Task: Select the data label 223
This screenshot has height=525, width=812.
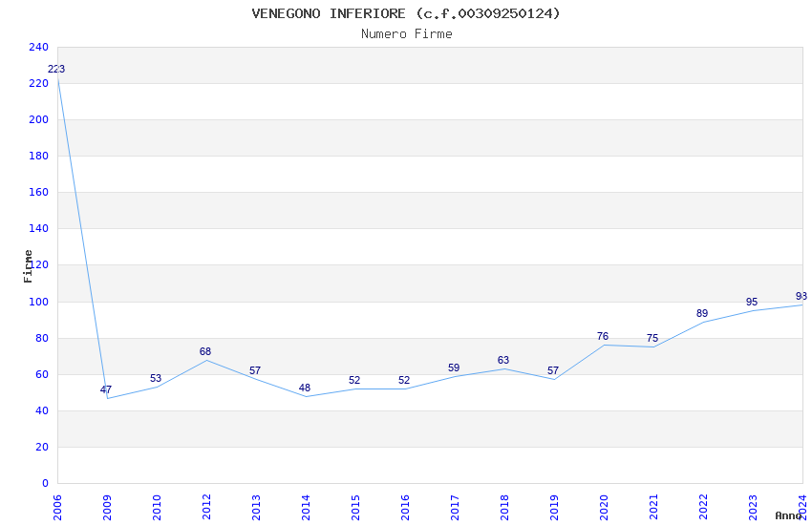Action: pos(56,69)
